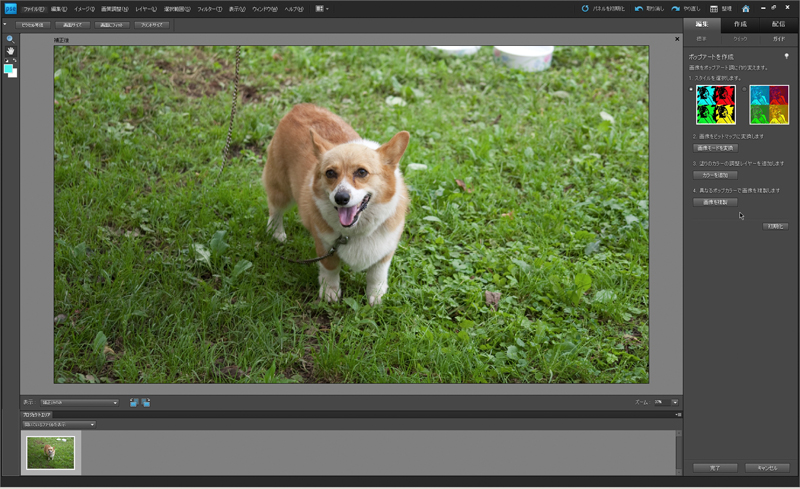Click the zoom percentage input field

tap(661, 402)
